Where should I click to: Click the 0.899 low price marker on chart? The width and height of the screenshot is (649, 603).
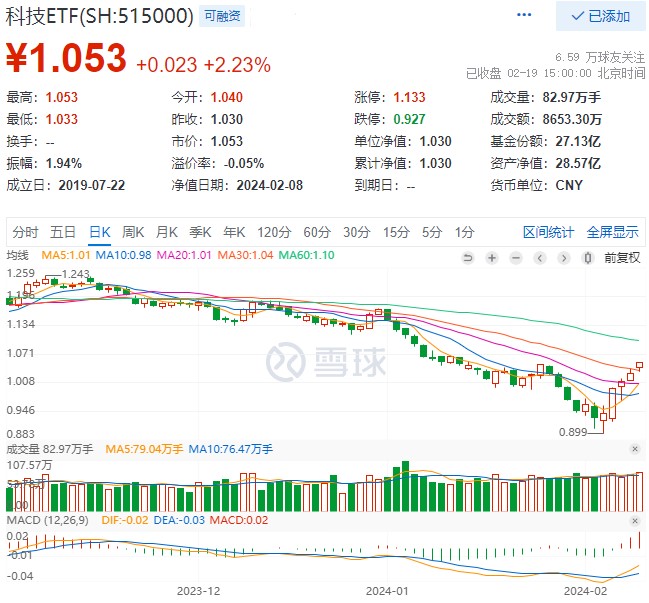click(x=573, y=432)
